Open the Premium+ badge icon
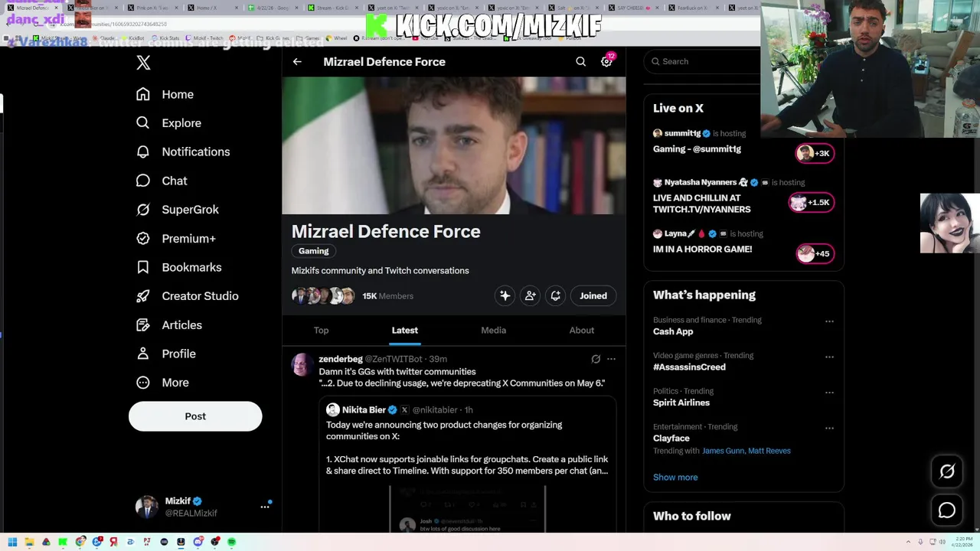This screenshot has width=980, height=551. pos(142,238)
